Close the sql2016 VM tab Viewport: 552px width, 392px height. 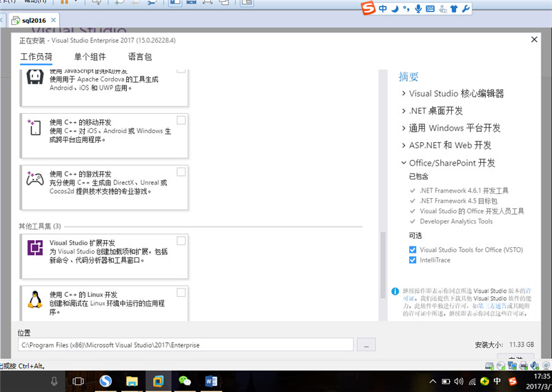click(54, 20)
